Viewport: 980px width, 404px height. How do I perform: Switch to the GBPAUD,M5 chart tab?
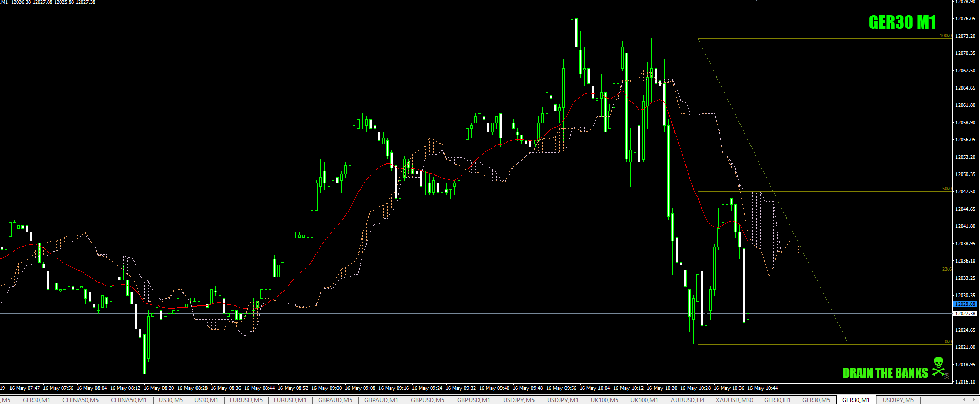pos(335,400)
